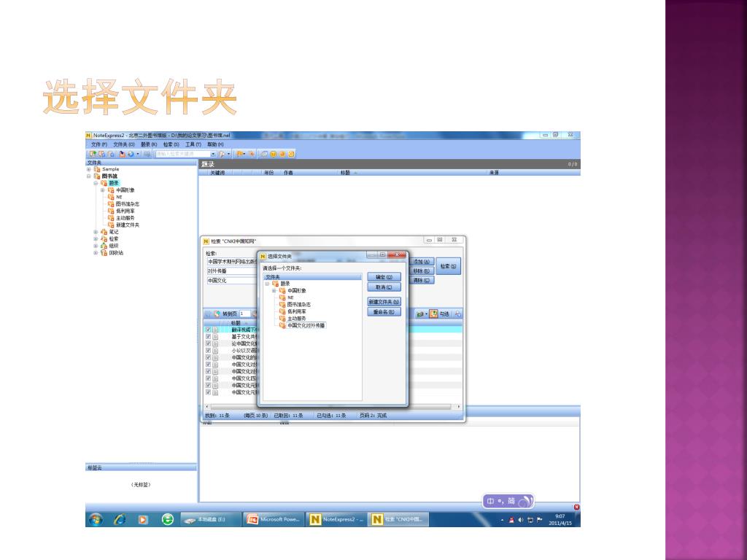Click 组织 node in main folder tree

click(113, 246)
